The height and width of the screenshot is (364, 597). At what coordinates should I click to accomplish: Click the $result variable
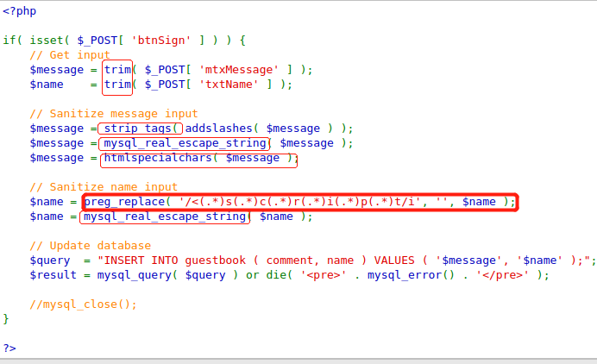point(53,275)
